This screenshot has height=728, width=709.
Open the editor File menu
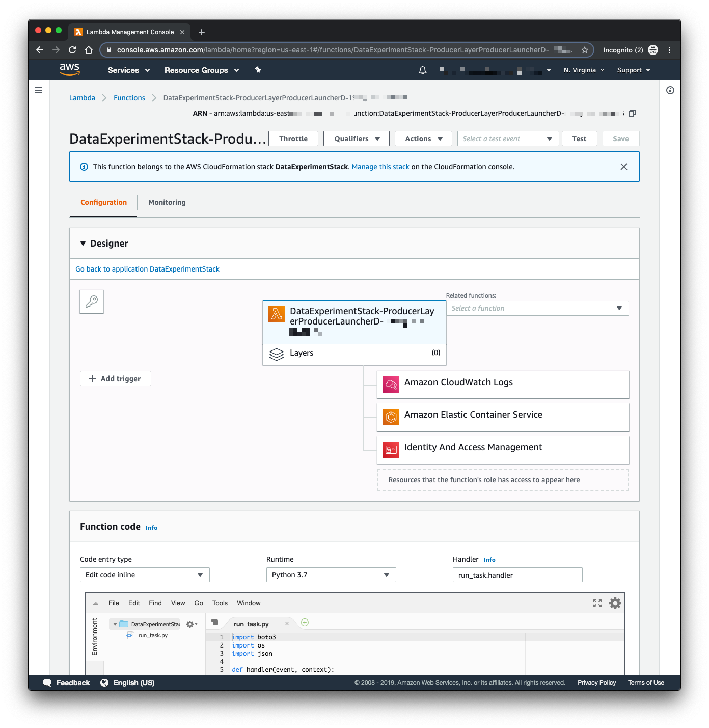pos(114,603)
